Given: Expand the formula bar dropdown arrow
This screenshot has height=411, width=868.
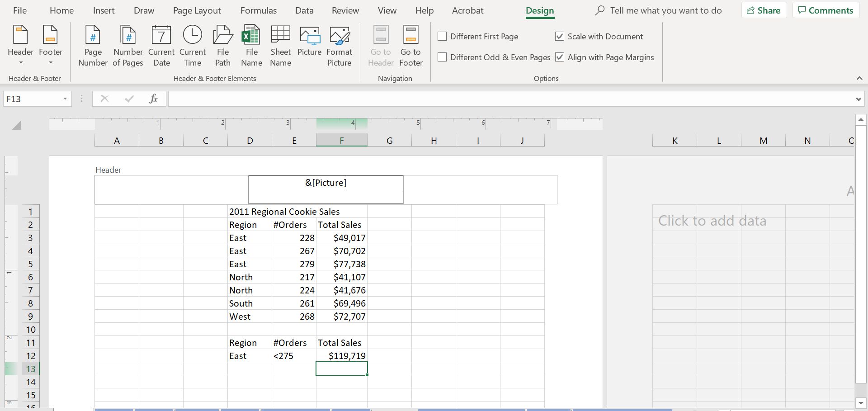Looking at the screenshot, I should pos(859,99).
